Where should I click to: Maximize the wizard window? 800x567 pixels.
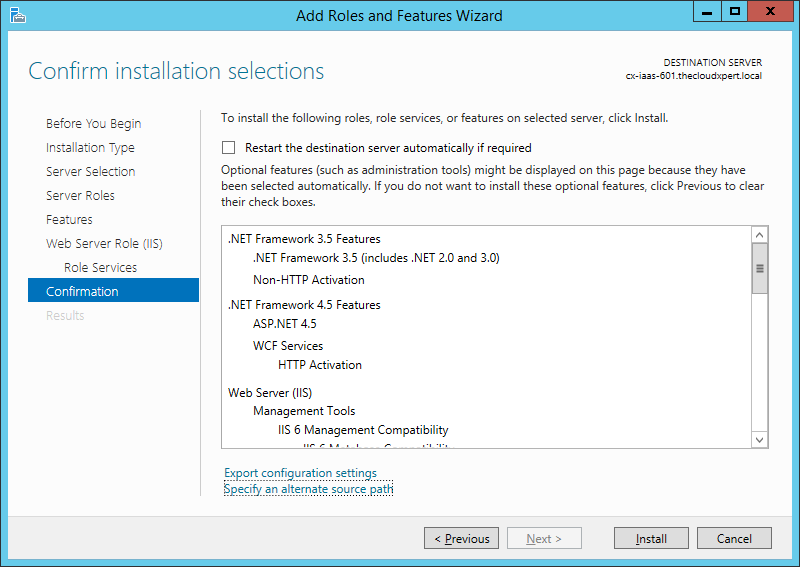click(735, 12)
